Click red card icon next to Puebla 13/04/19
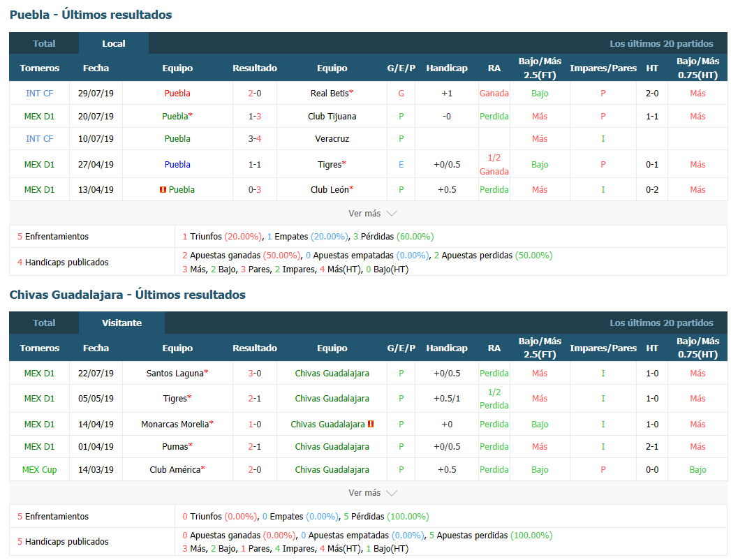This screenshot has height=560, width=731. 163,190
